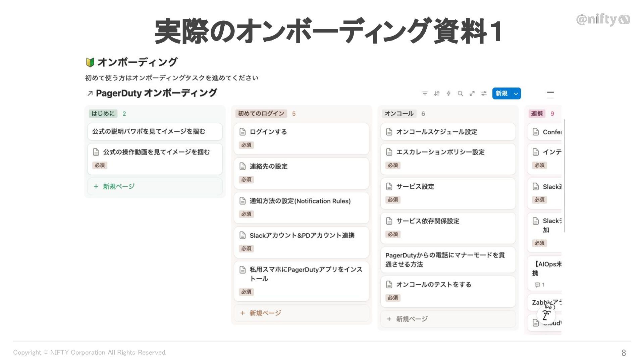The width and height of the screenshot is (644, 362).
Task: Select the オンコール column header tag
Action: click(x=399, y=114)
